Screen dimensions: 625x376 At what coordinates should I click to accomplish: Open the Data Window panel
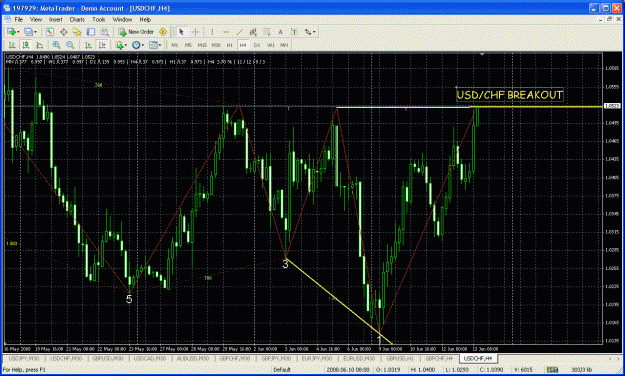click(x=63, y=32)
